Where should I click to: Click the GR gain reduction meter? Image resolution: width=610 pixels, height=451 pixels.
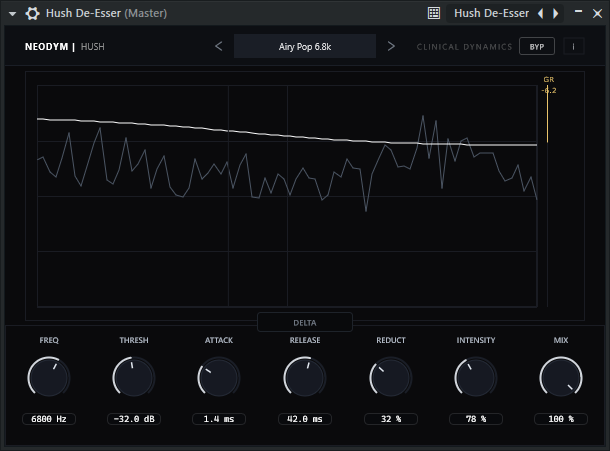[x=547, y=197]
